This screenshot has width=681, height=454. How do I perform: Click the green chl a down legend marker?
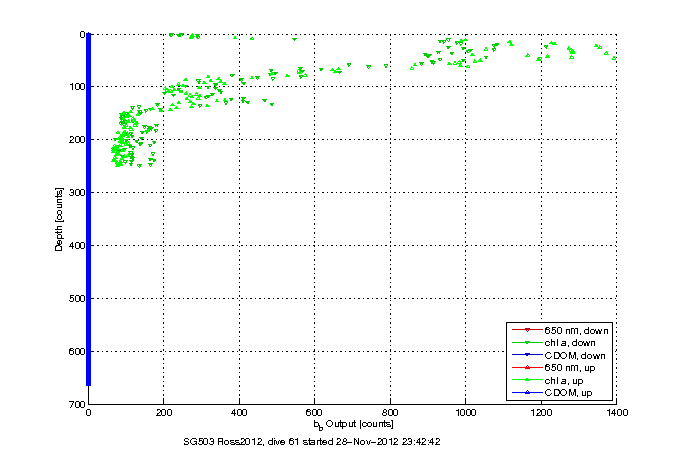click(525, 343)
